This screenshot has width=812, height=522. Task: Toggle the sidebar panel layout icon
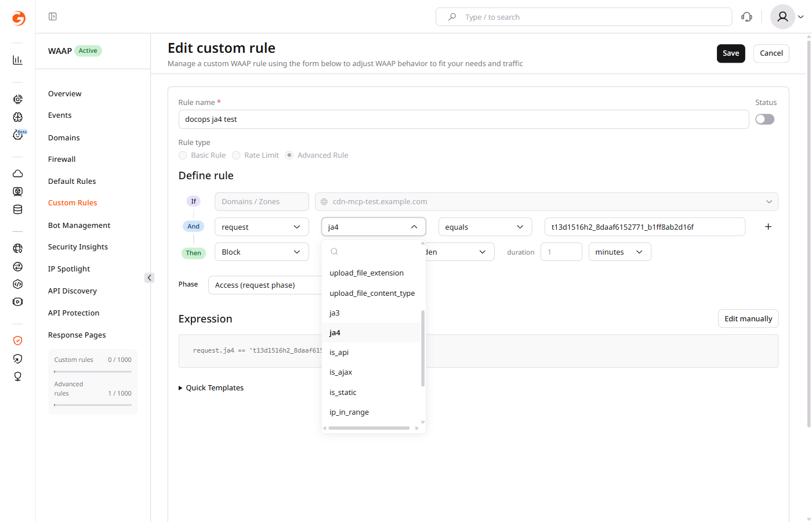53,17
